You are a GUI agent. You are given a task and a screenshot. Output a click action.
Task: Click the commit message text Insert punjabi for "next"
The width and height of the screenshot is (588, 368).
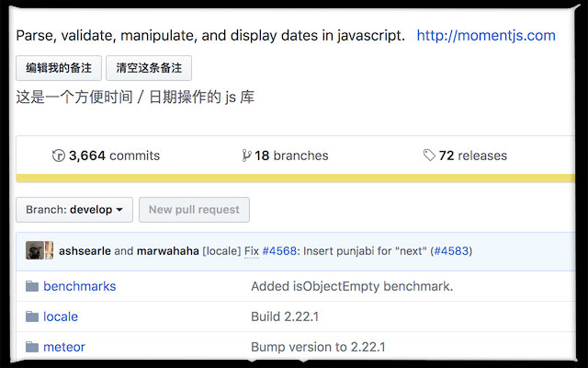click(x=365, y=251)
